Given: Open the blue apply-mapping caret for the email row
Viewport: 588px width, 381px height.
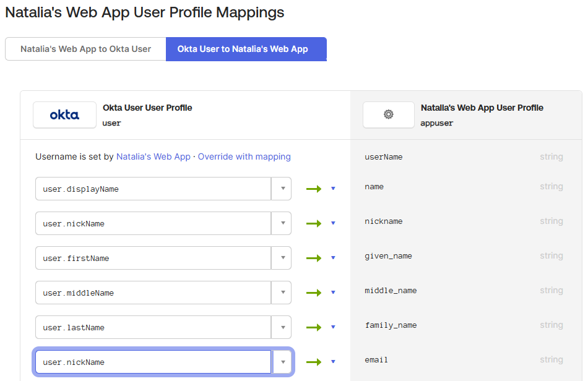Looking at the screenshot, I should coord(333,362).
